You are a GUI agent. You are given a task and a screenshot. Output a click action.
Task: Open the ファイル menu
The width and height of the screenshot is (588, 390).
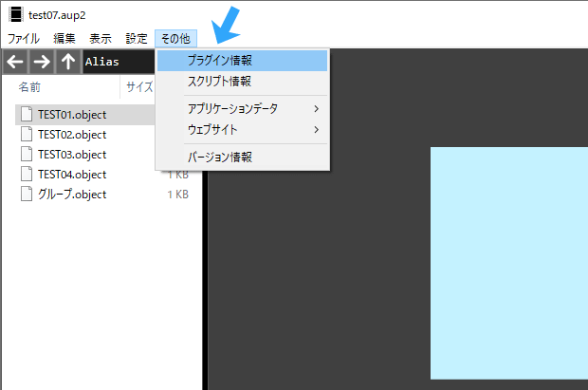pos(24,39)
